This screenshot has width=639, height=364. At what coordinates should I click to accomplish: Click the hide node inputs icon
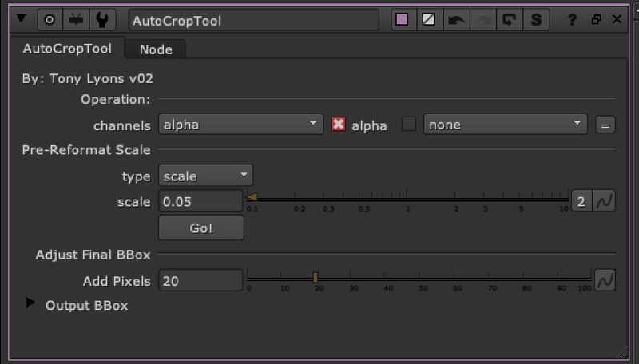tap(76, 19)
